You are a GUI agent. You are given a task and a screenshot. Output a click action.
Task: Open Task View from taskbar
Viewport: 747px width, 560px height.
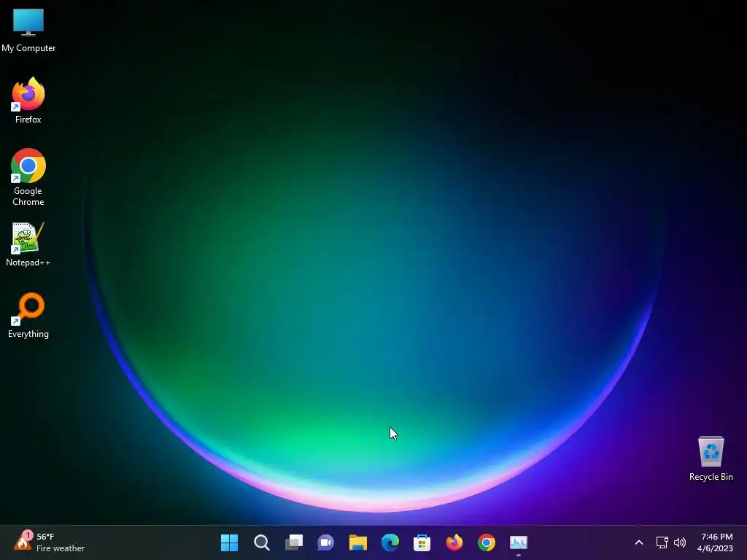(x=293, y=542)
